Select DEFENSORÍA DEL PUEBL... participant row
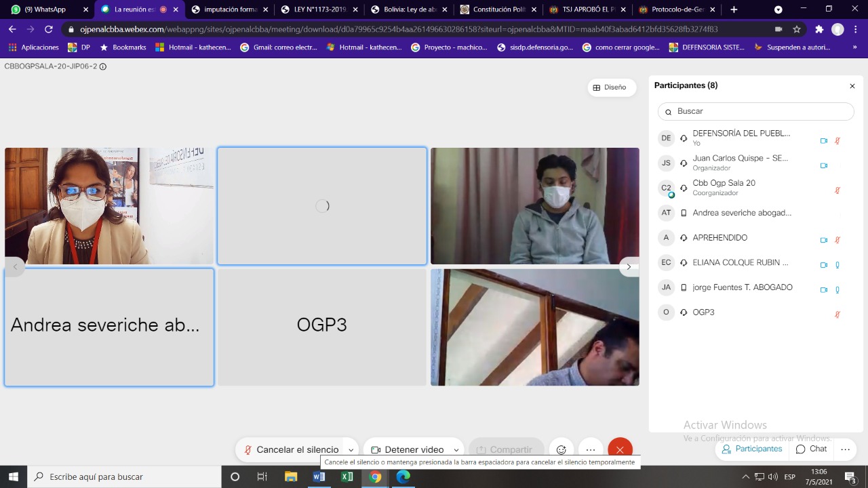This screenshot has height=488, width=868. 755,138
